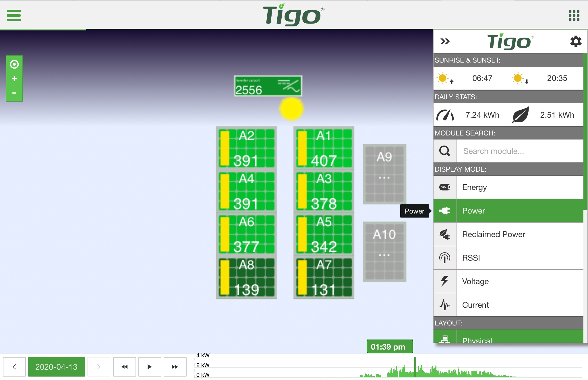Zoom out with the minus button
588x380 pixels.
14,93
